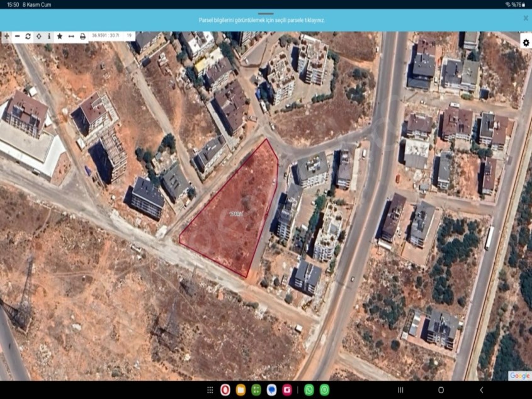Click the star favorites icon
The height and width of the screenshot is (399, 532).
(60, 37)
